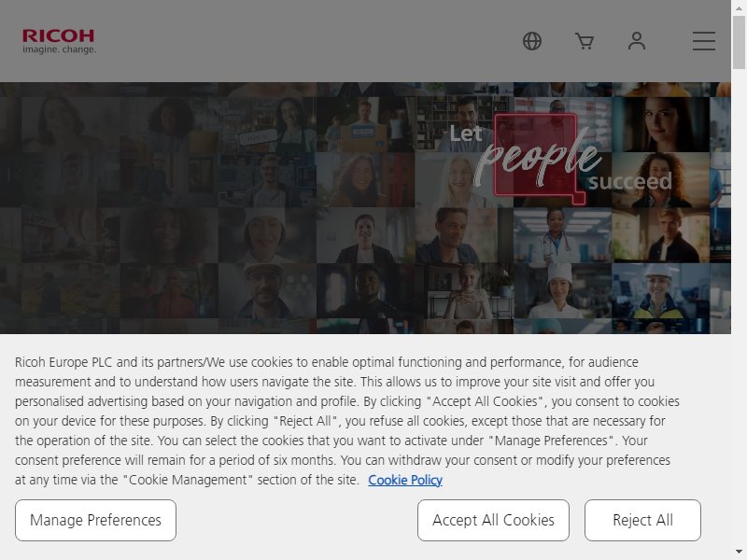Viewport: 747px width, 560px height.
Task: Click the Ricoh logo
Action: [x=59, y=41]
